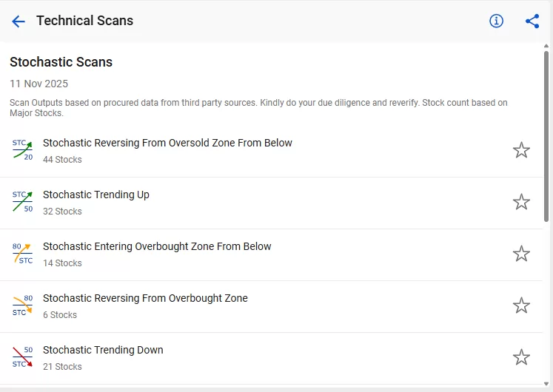The width and height of the screenshot is (553, 392).
Task: Star the Reversing From Oversold Zone scan
Action: click(x=521, y=150)
